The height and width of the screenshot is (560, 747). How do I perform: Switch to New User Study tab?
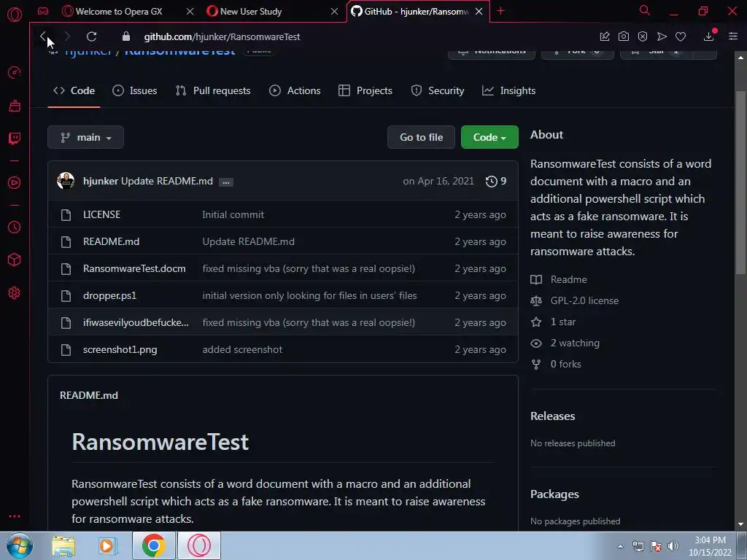[251, 12]
